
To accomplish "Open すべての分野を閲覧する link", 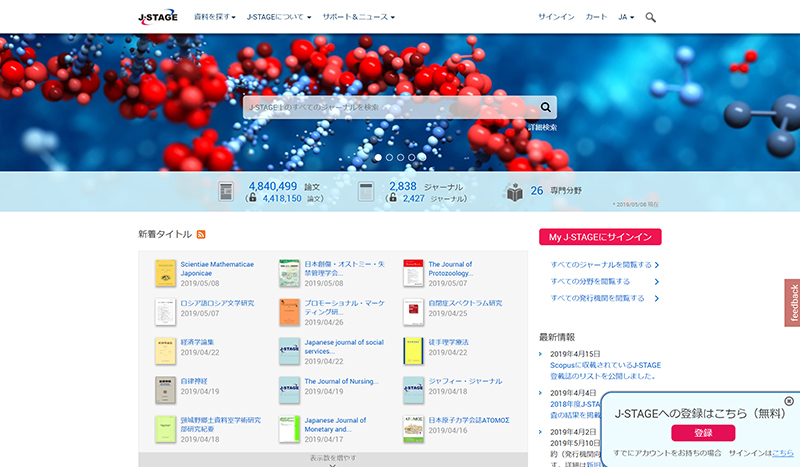I will 605,281.
